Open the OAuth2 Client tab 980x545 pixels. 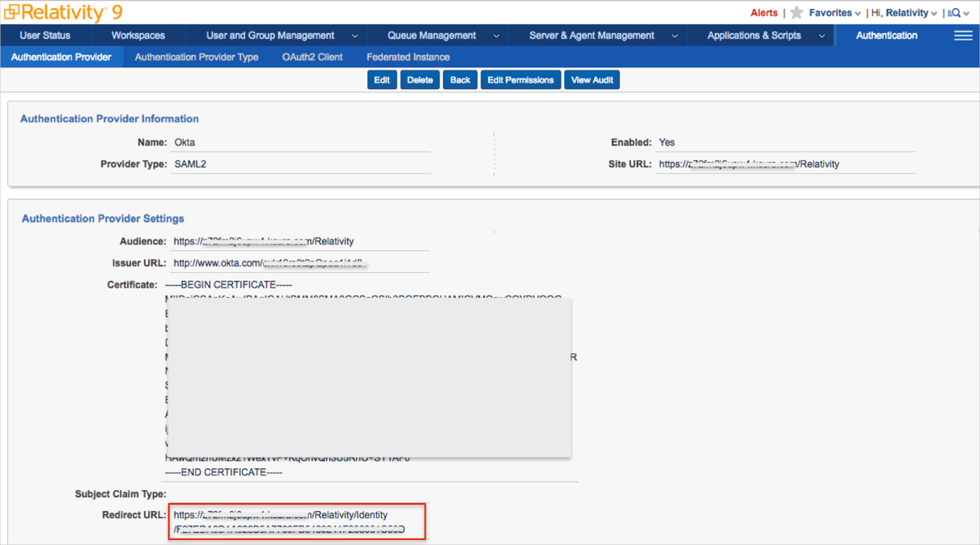312,57
